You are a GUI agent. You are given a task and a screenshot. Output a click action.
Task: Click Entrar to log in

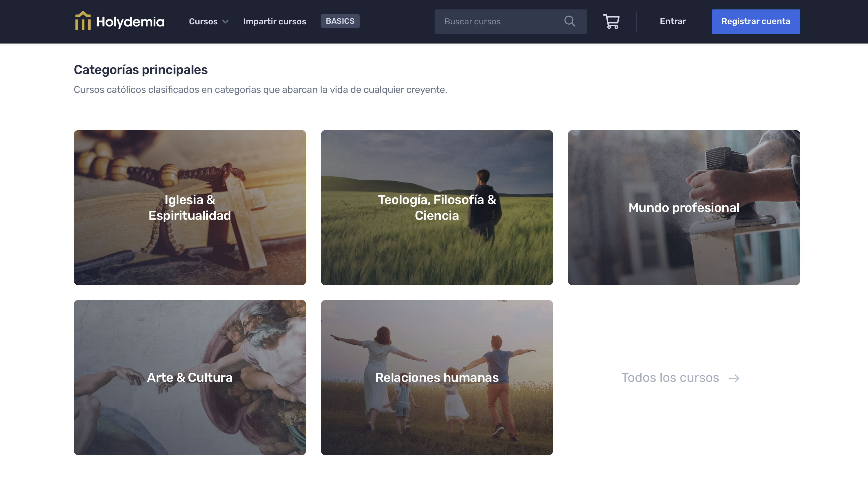tap(673, 21)
